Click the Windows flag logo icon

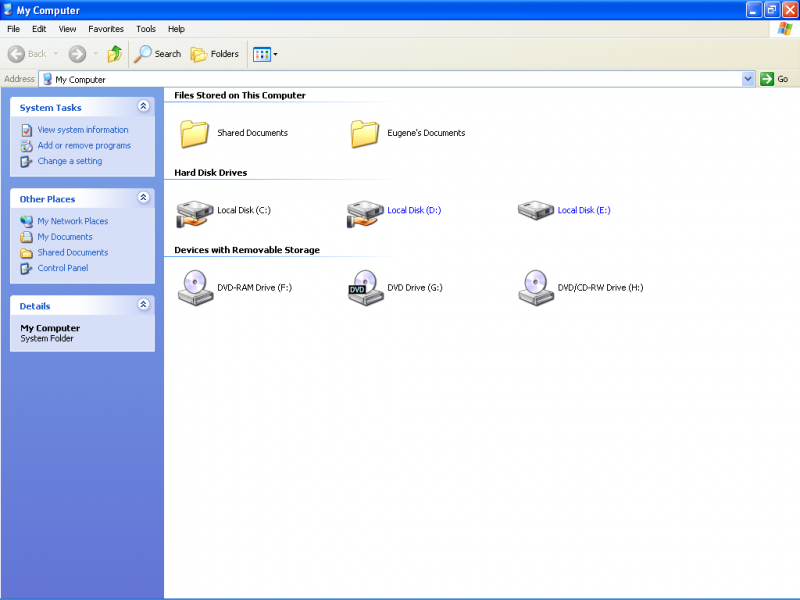point(785,29)
